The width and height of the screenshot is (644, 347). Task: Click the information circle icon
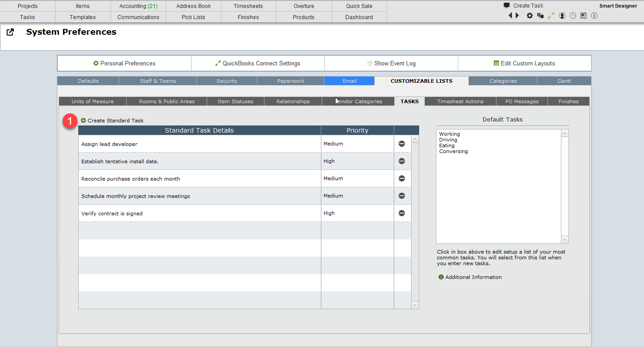tap(594, 16)
